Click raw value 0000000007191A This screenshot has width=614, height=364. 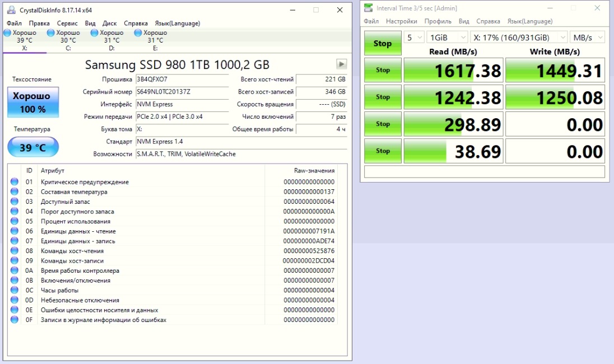309,231
